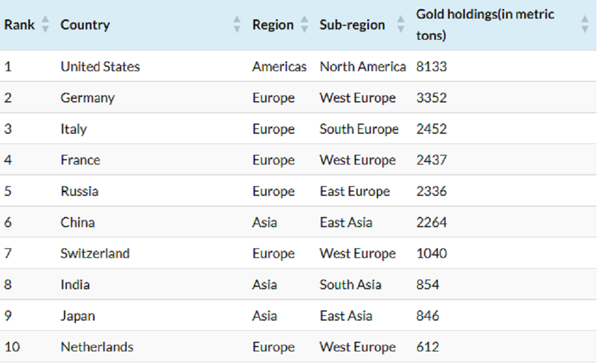Sort by Gold holdings arrows icon
Image resolution: width=597 pixels, height=364 pixels.
(584, 25)
